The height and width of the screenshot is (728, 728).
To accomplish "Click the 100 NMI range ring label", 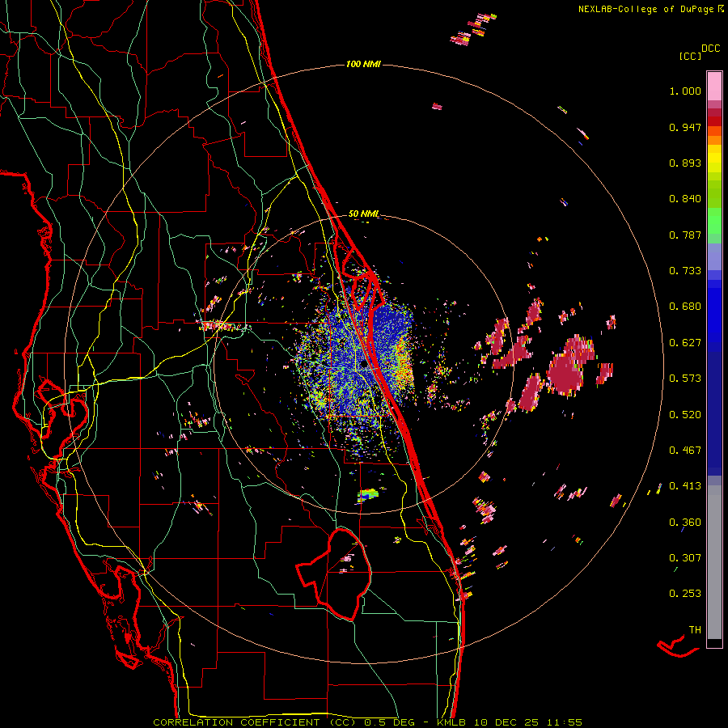I will 363,64.
